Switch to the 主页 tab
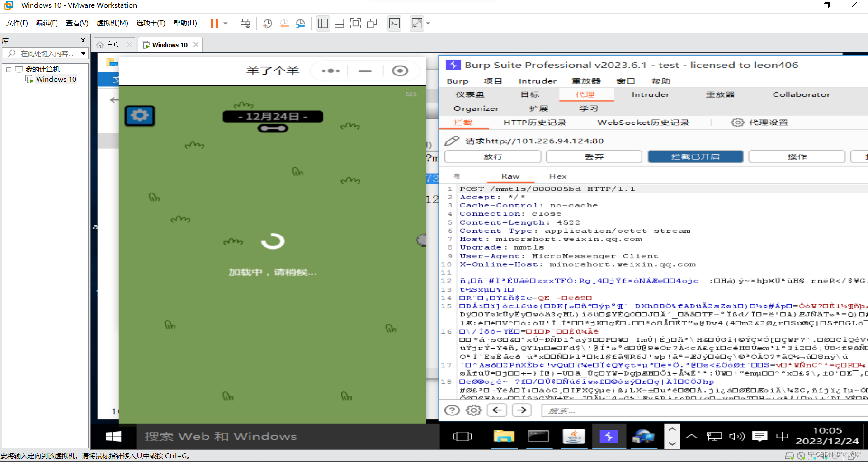The width and height of the screenshot is (868, 462). click(113, 45)
